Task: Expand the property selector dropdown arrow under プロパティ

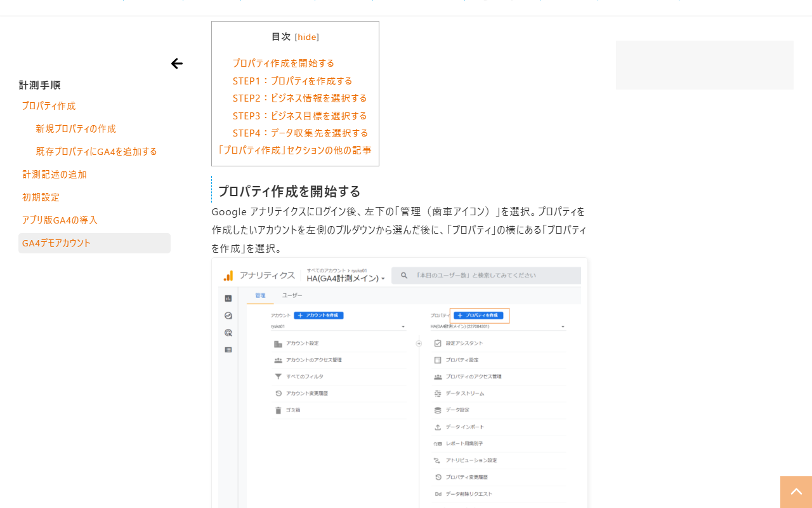Action: (563, 327)
